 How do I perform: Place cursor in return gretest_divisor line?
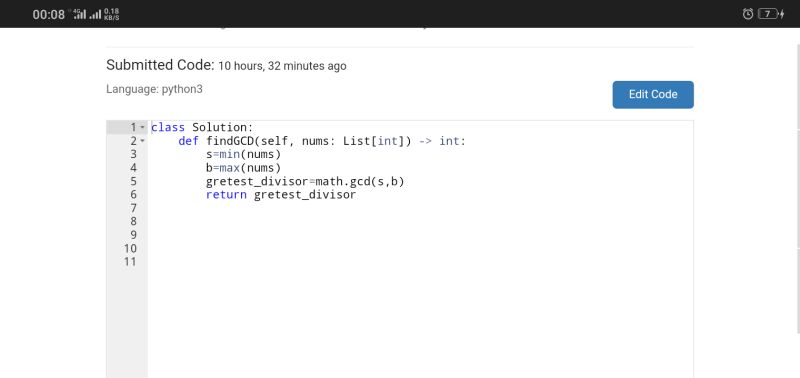tap(281, 195)
